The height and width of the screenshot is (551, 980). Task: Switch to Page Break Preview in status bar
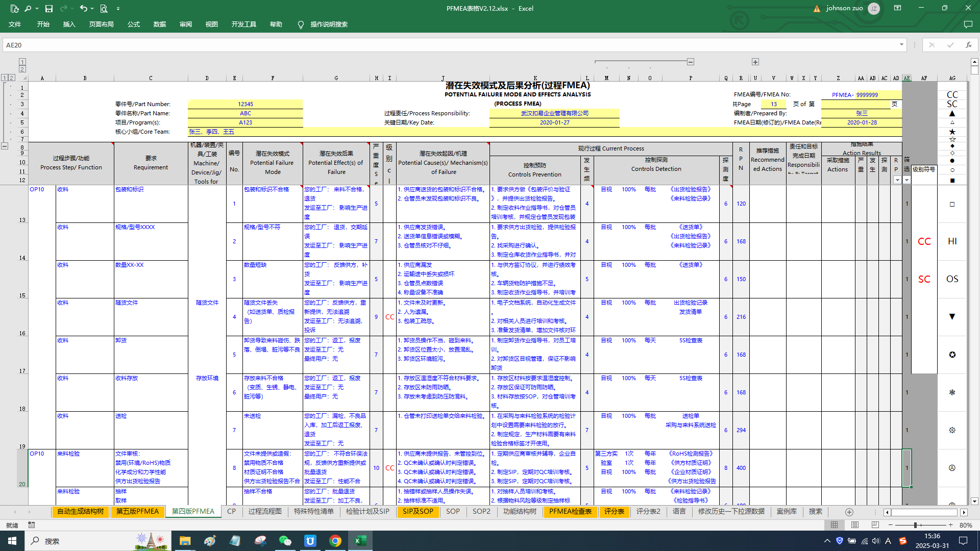click(875, 525)
